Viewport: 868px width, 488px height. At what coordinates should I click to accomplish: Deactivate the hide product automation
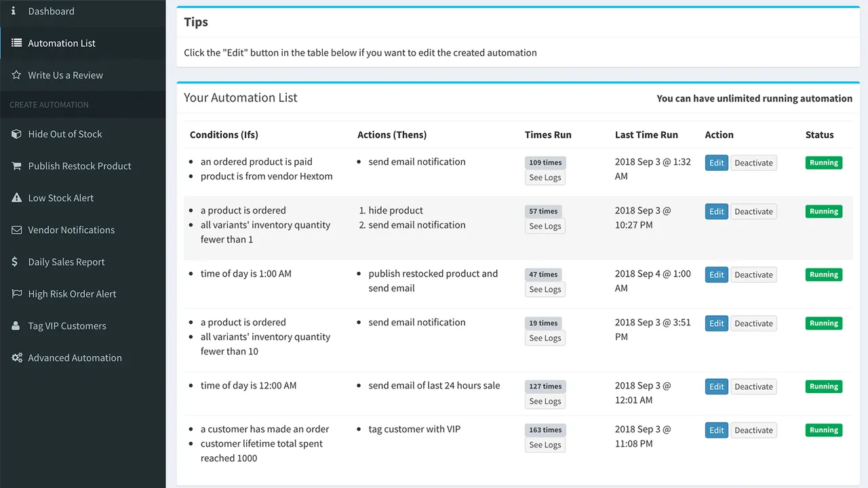(x=753, y=211)
